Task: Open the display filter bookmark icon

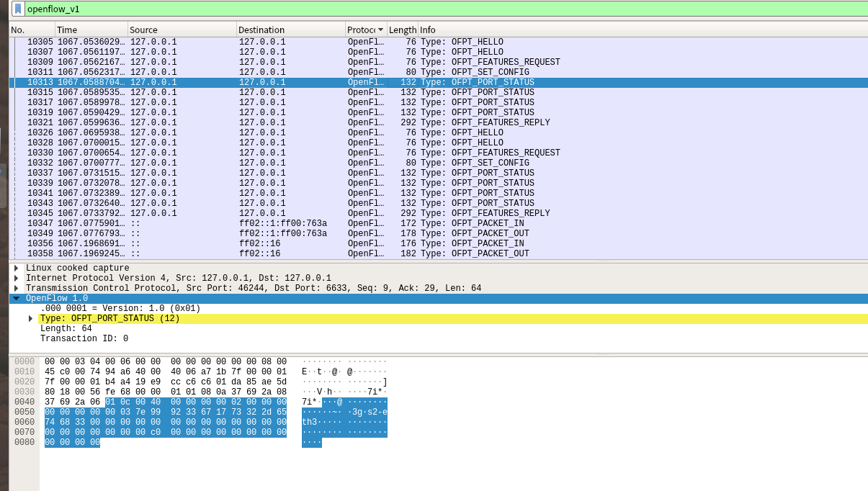Action: [17, 9]
